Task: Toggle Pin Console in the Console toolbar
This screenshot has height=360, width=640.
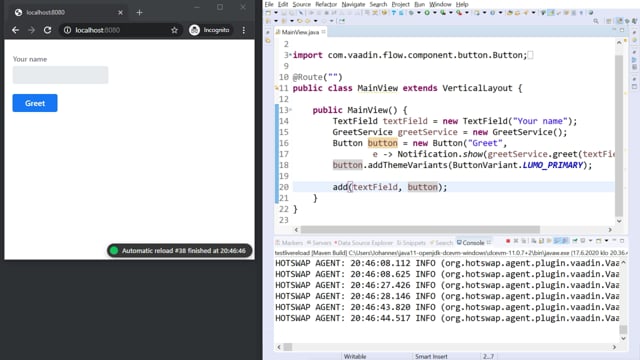Action: point(575,241)
